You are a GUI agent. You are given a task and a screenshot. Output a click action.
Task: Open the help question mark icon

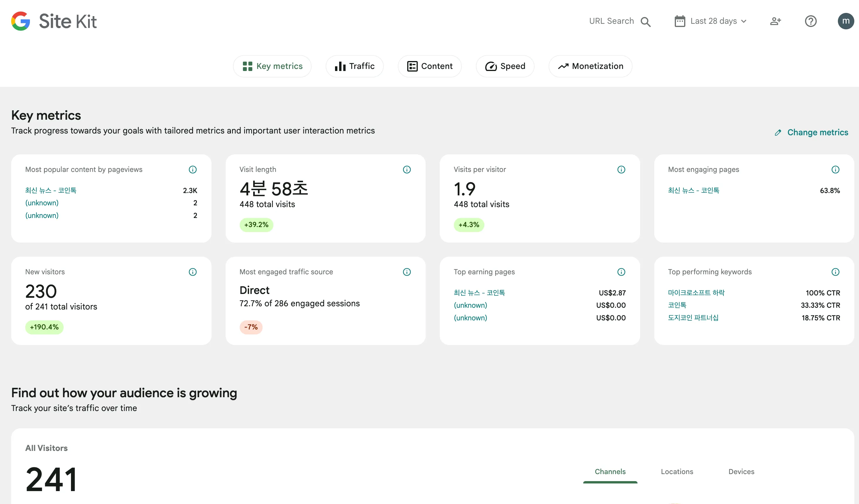(811, 21)
